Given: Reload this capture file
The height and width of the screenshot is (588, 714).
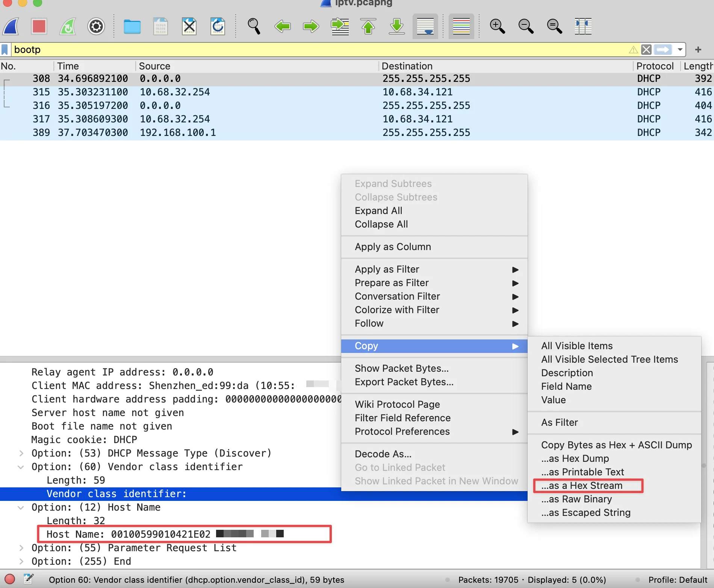Looking at the screenshot, I should [218, 26].
